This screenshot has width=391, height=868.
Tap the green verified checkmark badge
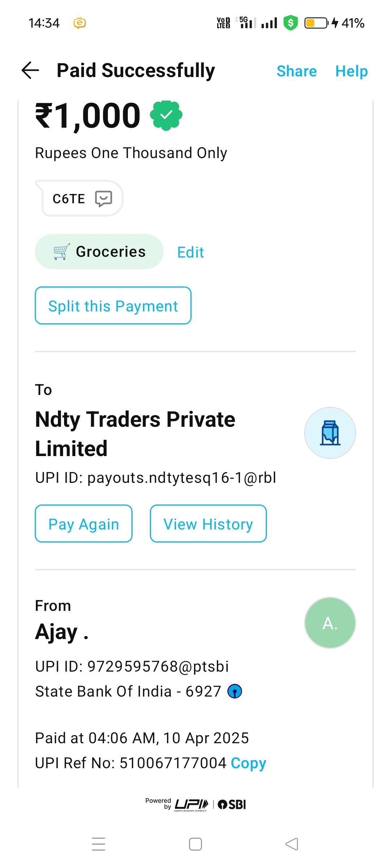coord(166,115)
